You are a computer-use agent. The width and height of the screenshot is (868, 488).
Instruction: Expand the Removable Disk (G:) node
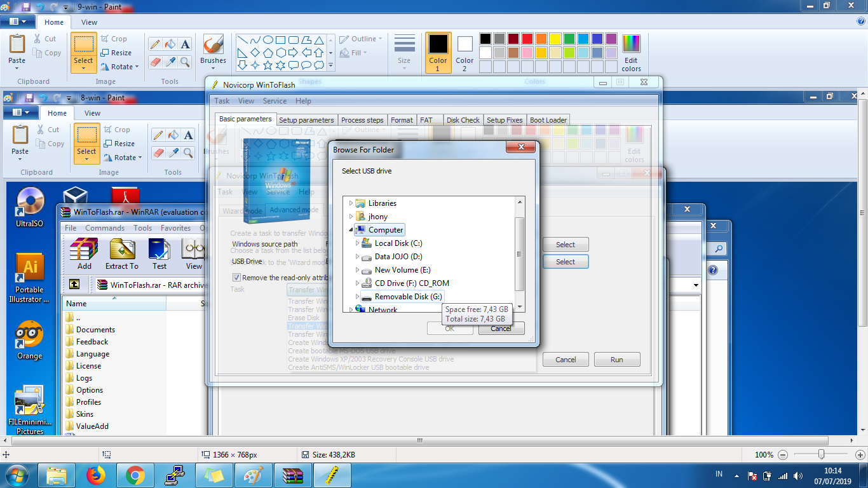click(358, 297)
